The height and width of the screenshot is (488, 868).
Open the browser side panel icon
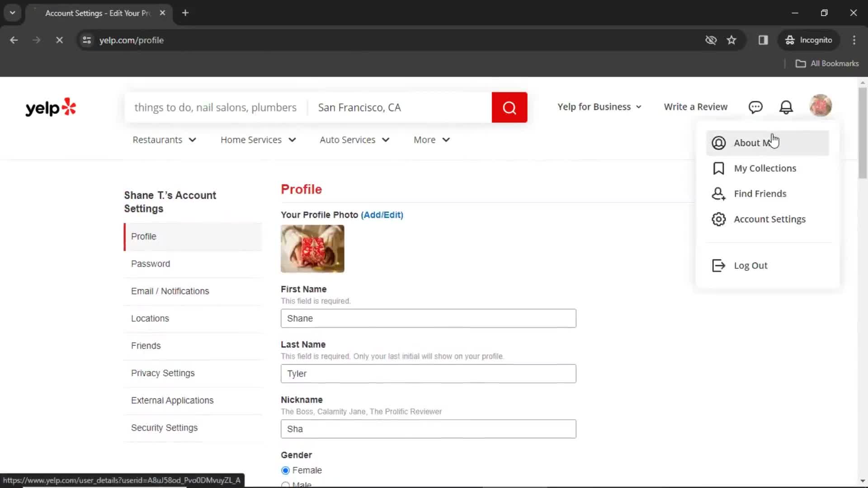[763, 40]
